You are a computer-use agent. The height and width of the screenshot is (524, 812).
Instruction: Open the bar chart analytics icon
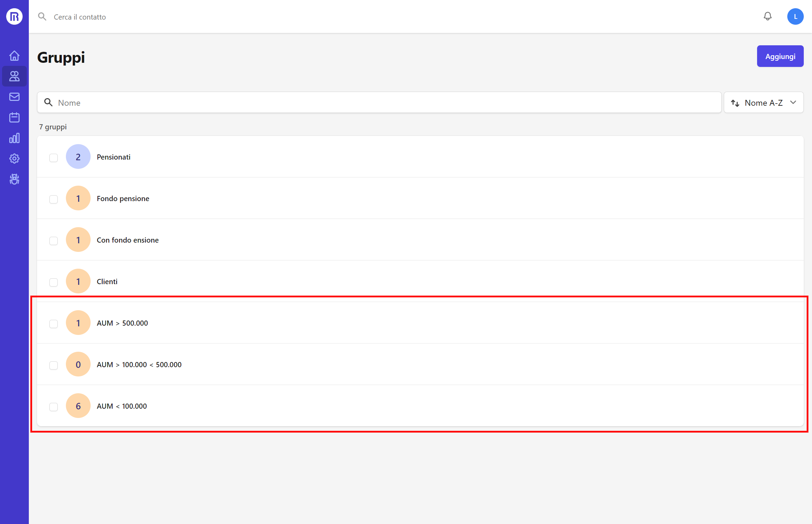(14, 138)
